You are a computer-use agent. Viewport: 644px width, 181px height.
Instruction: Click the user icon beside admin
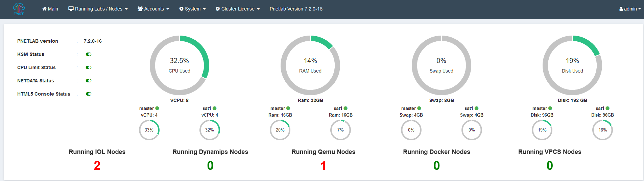[621, 9]
